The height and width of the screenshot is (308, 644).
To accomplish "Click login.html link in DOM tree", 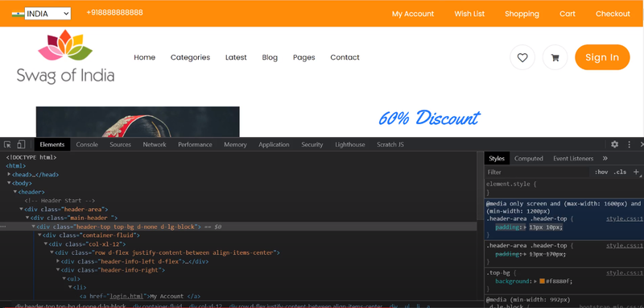I will [127, 296].
